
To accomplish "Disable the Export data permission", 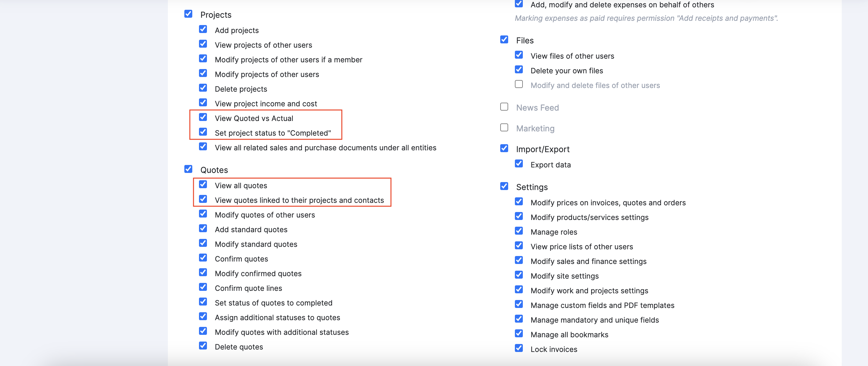I will tap(519, 164).
